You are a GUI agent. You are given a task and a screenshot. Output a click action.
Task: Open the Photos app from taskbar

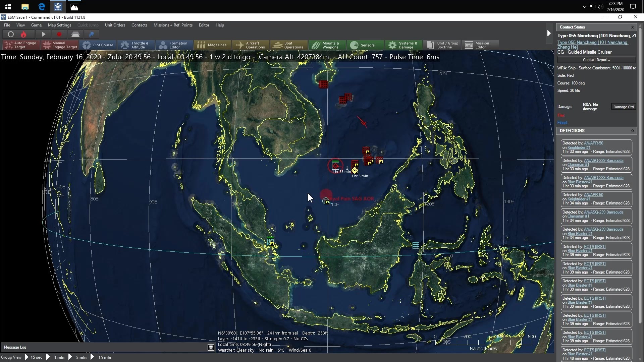(74, 7)
